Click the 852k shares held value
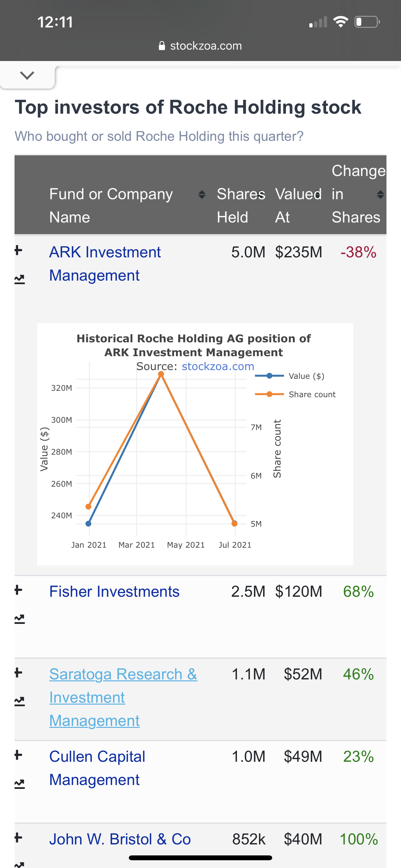The width and height of the screenshot is (401, 868). [x=249, y=839]
